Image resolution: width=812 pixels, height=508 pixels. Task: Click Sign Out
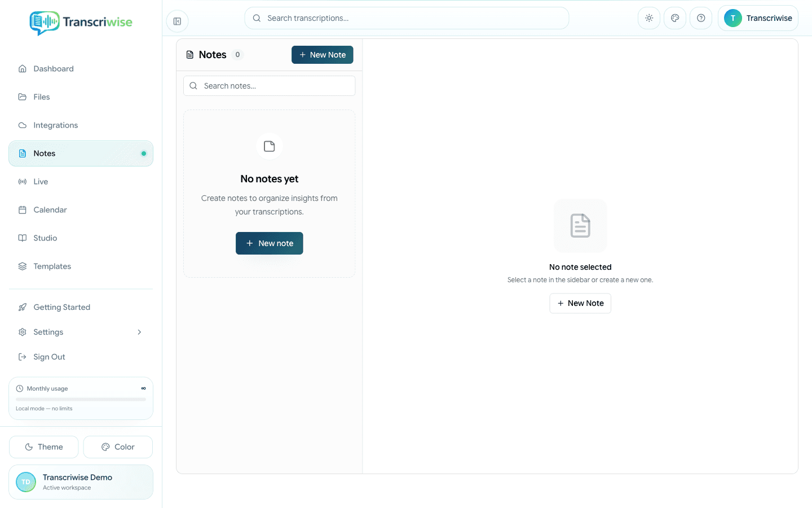coord(81,357)
